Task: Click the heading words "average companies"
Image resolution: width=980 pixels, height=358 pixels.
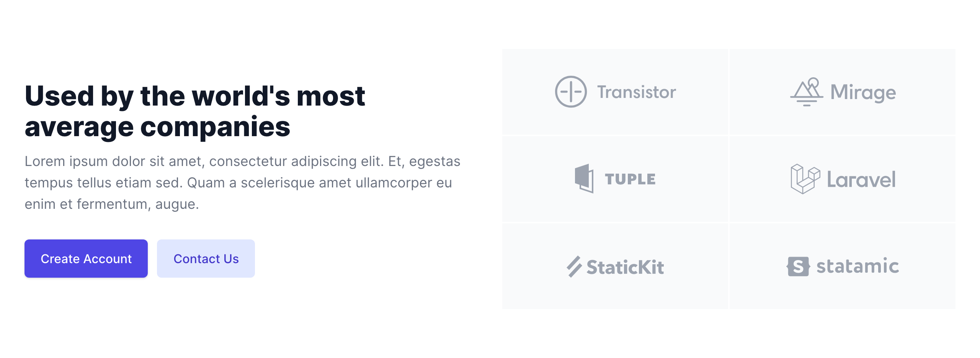Action: (x=157, y=127)
